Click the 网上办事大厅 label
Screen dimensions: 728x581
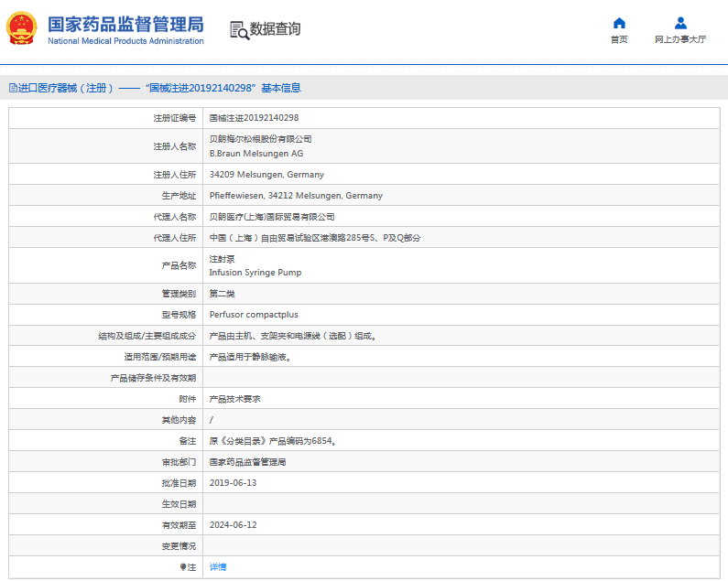tap(680, 39)
